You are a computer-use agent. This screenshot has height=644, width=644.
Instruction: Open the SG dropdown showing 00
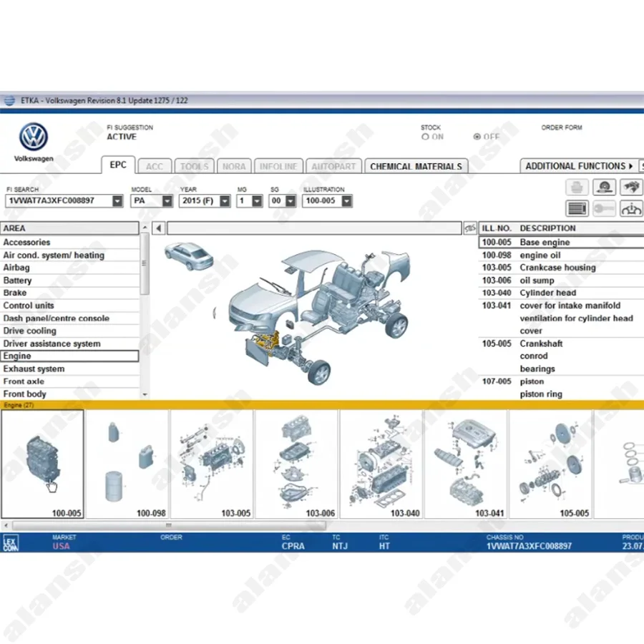291,201
